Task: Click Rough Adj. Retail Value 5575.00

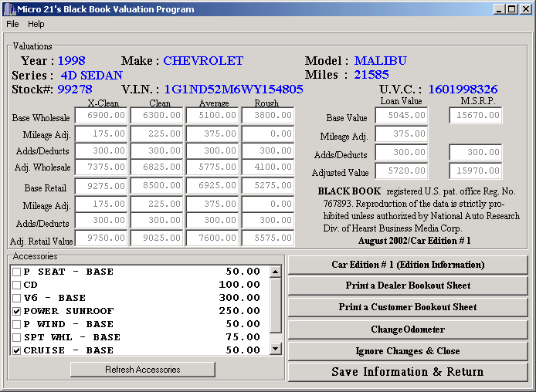Action: click(268, 238)
